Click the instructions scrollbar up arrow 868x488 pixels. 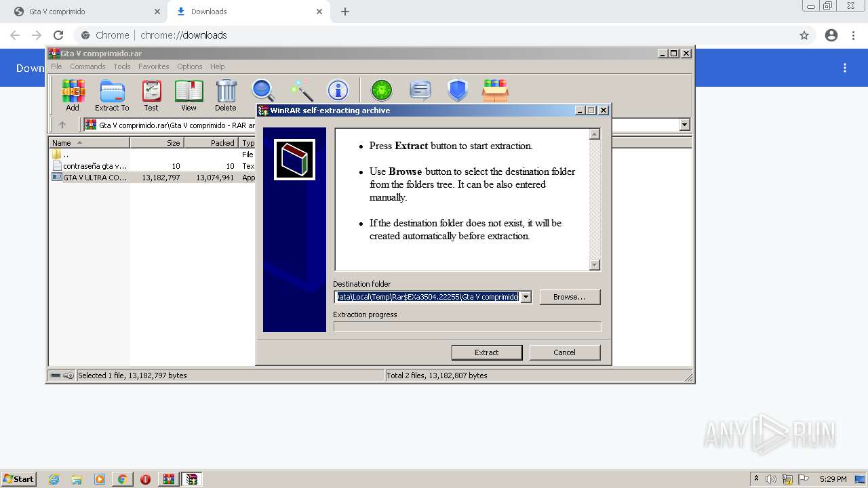click(595, 134)
